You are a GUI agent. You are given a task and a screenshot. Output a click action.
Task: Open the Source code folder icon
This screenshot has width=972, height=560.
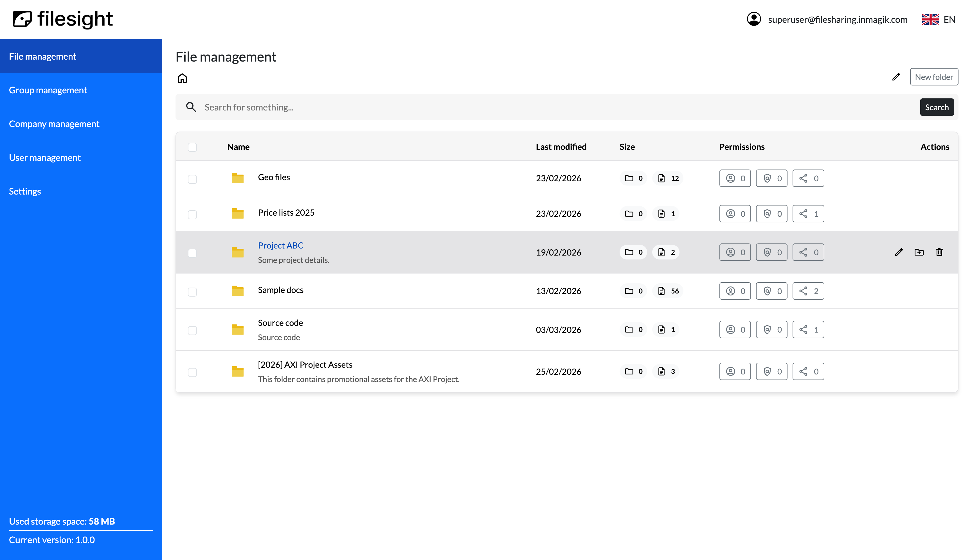click(237, 329)
